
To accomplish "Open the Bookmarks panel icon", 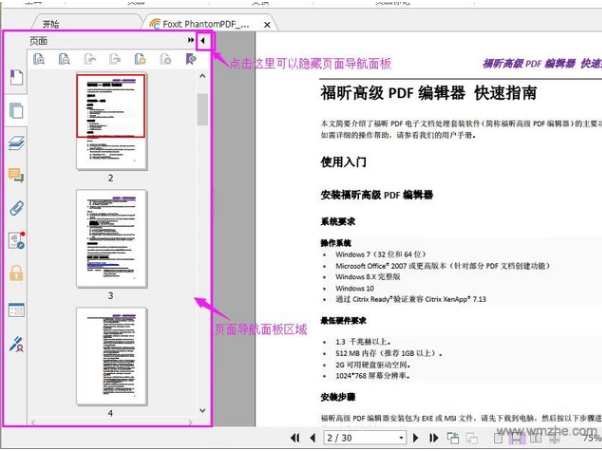I will pos(16,78).
